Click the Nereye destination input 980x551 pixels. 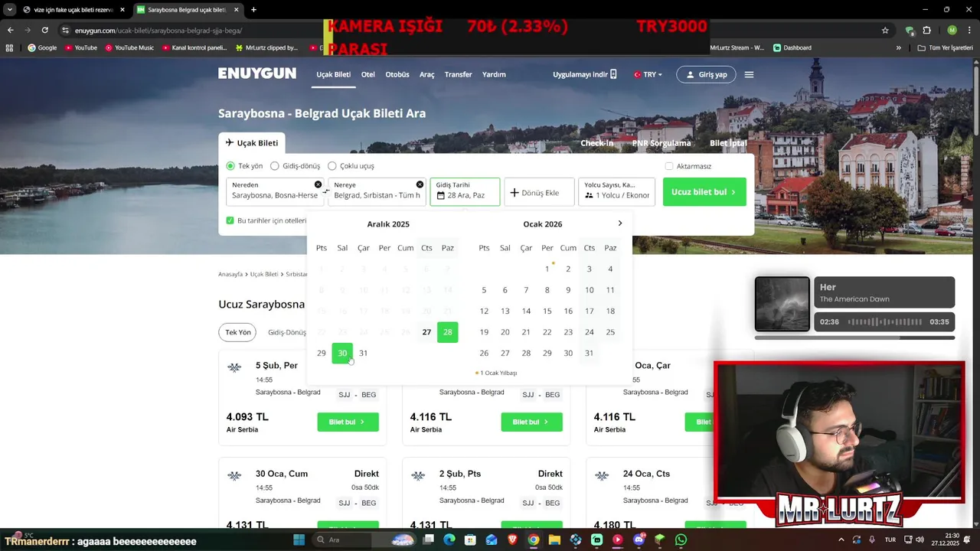click(377, 191)
